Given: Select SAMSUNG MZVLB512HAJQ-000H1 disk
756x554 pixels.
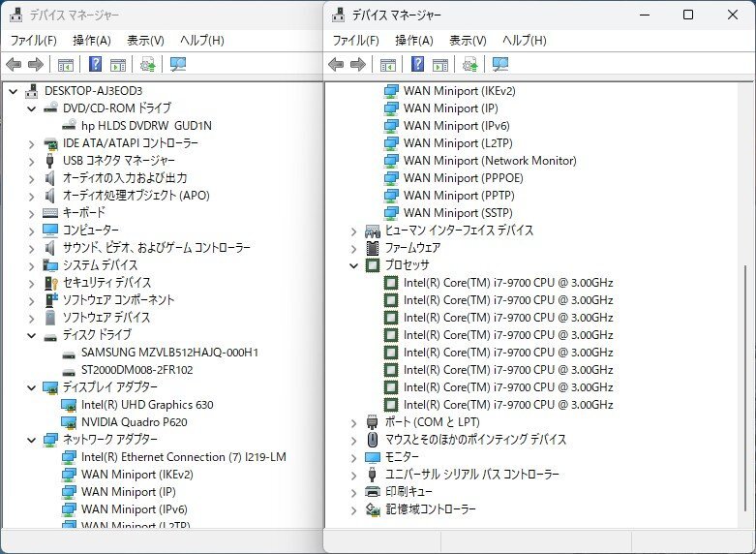Looking at the screenshot, I should click(x=169, y=353).
